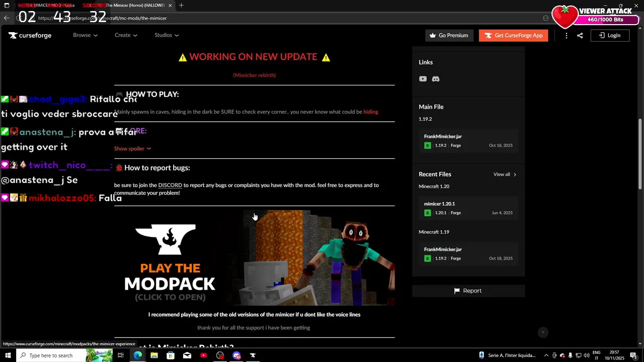Open Task View on taskbar
This screenshot has width=644, height=362.
121,355
